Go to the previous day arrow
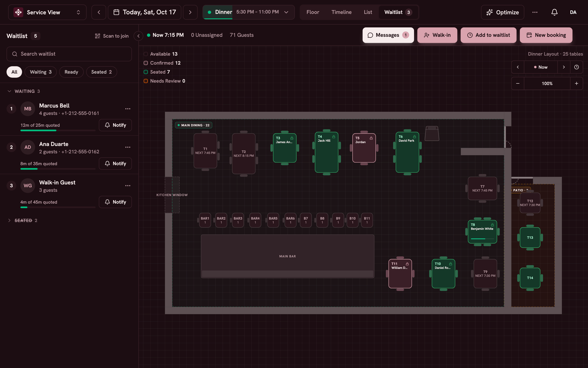Screen dimensions: 588x368 pos(99,12)
